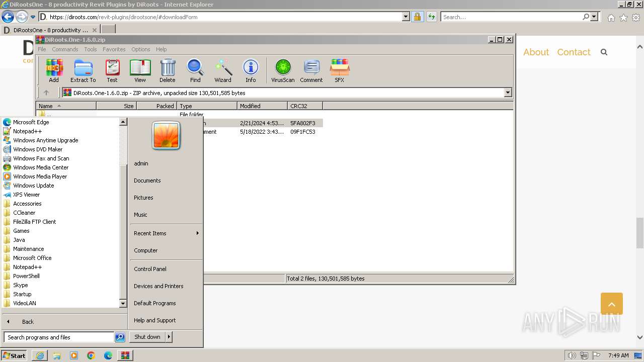
Task: Open the File Explorer taskbar icon
Action: [x=57, y=355]
